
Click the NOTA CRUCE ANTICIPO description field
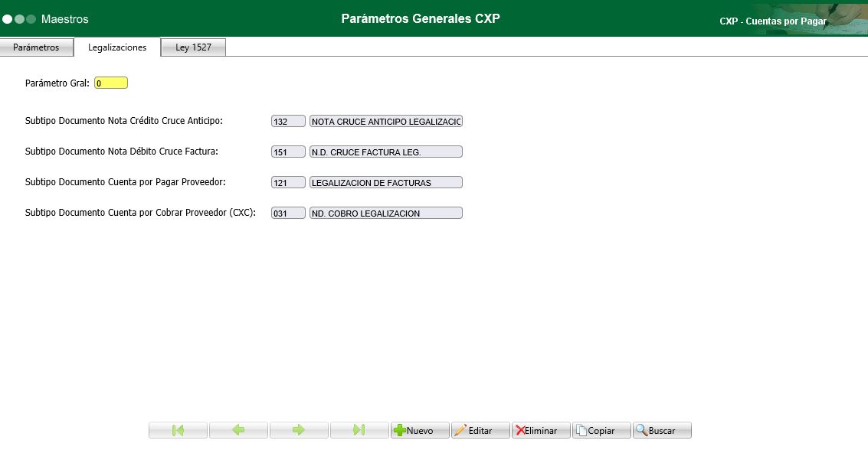coord(386,121)
